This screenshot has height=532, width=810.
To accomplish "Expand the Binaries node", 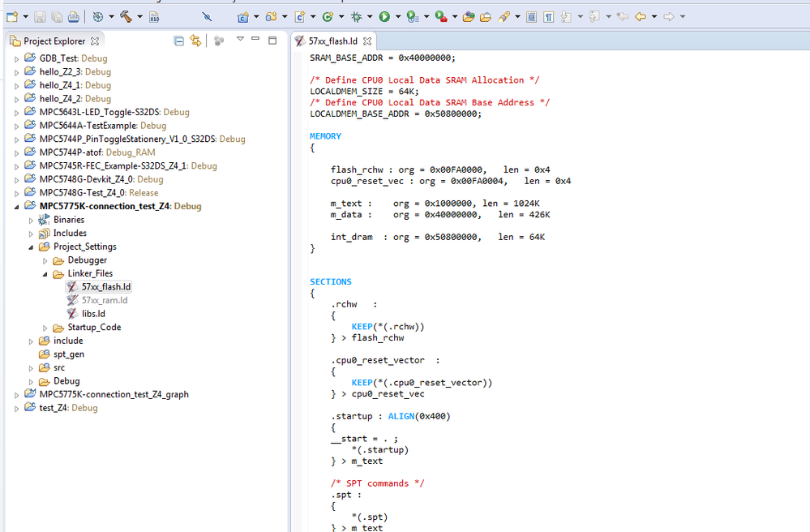I will (x=31, y=221).
